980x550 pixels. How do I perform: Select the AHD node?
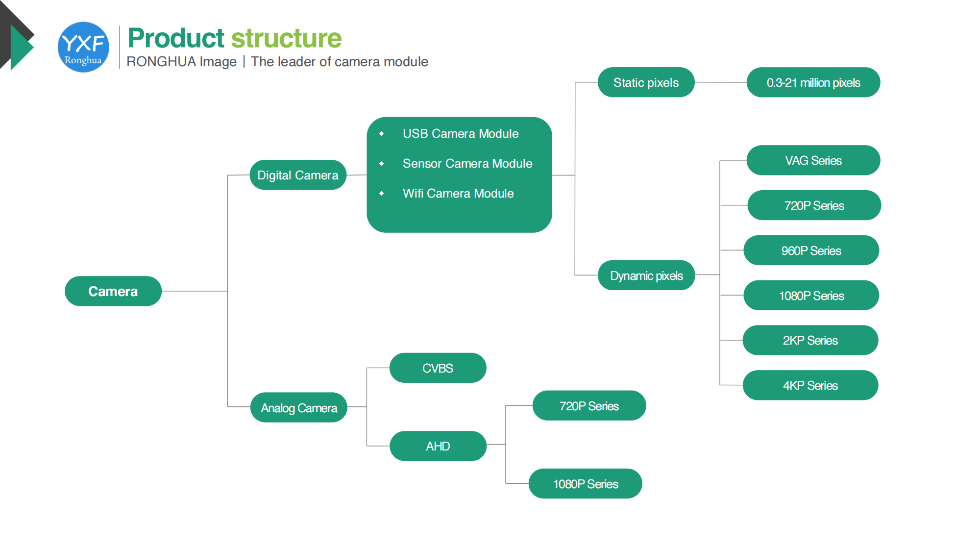(438, 446)
